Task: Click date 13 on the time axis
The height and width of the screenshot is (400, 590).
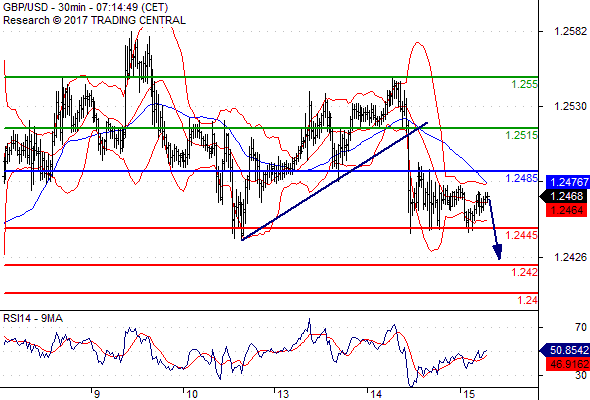Action: click(x=283, y=394)
